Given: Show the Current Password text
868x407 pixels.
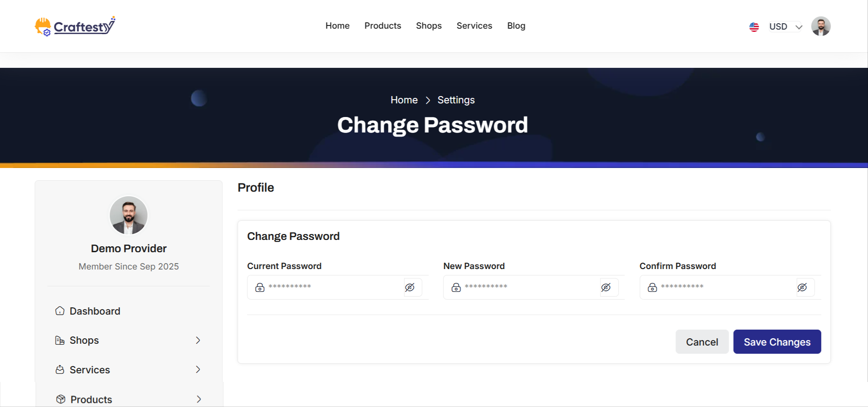Looking at the screenshot, I should click(x=410, y=287).
